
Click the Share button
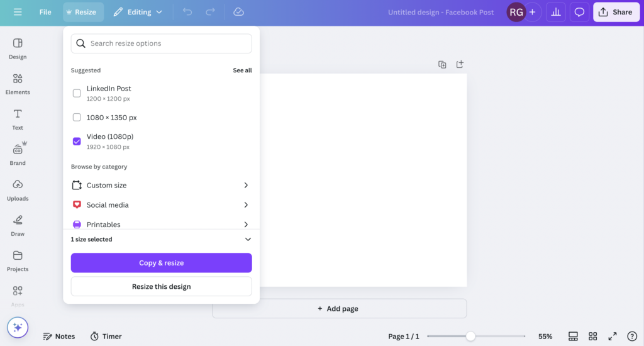coord(616,12)
